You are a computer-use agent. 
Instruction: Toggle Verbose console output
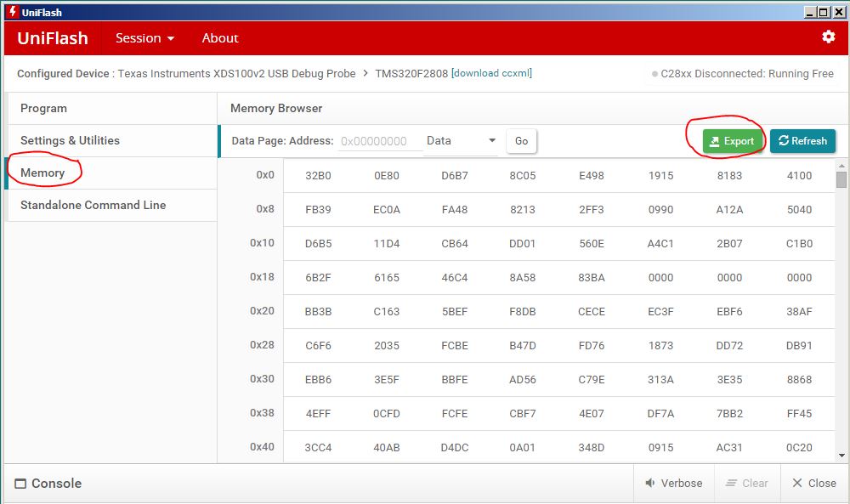(674, 484)
